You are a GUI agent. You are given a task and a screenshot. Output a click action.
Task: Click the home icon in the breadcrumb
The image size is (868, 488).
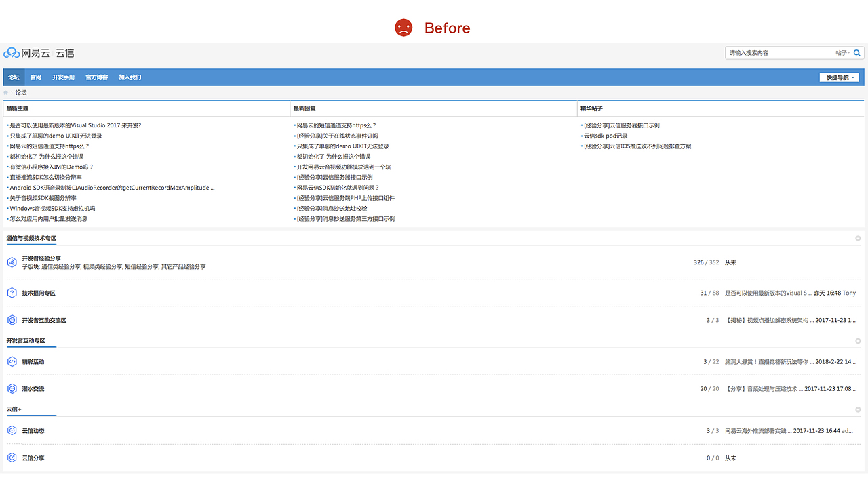pyautogui.click(x=6, y=92)
